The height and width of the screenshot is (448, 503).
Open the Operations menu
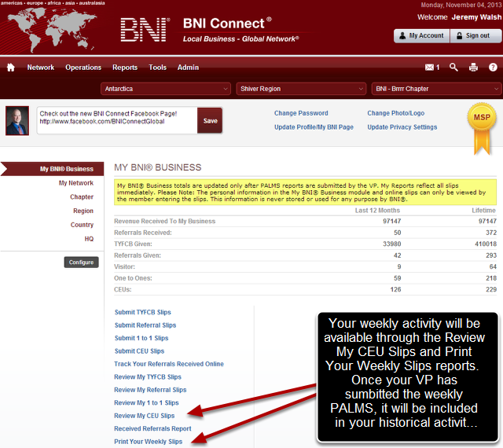coord(83,68)
